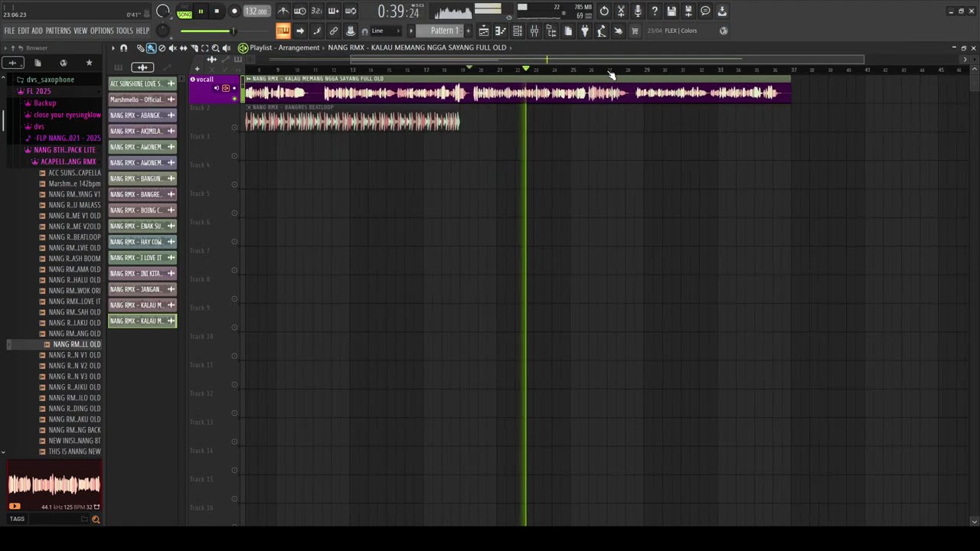Toggle wait for input to start playing

pos(300,11)
